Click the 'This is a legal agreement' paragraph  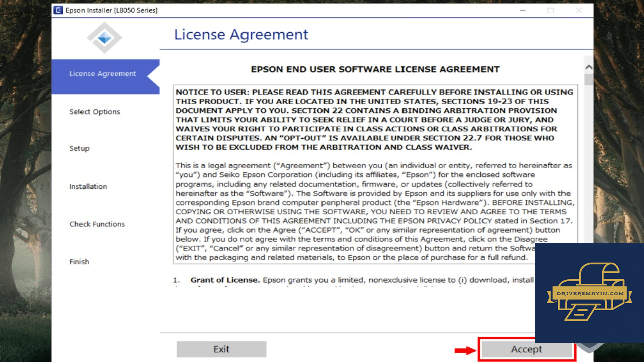pos(375,212)
